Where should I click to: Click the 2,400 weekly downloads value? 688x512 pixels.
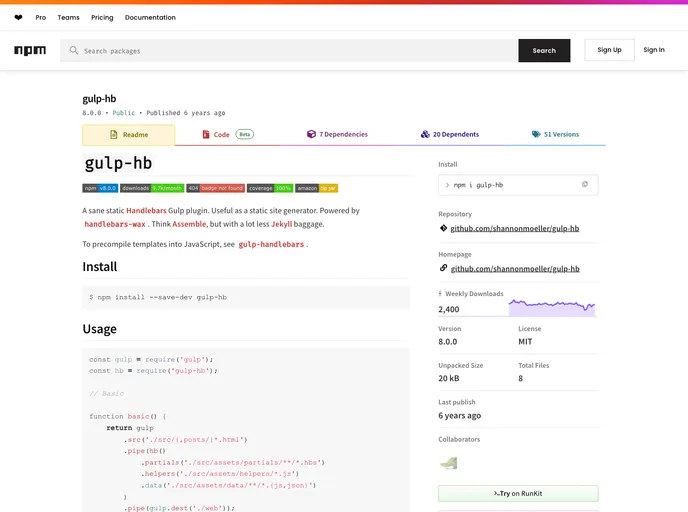448,309
